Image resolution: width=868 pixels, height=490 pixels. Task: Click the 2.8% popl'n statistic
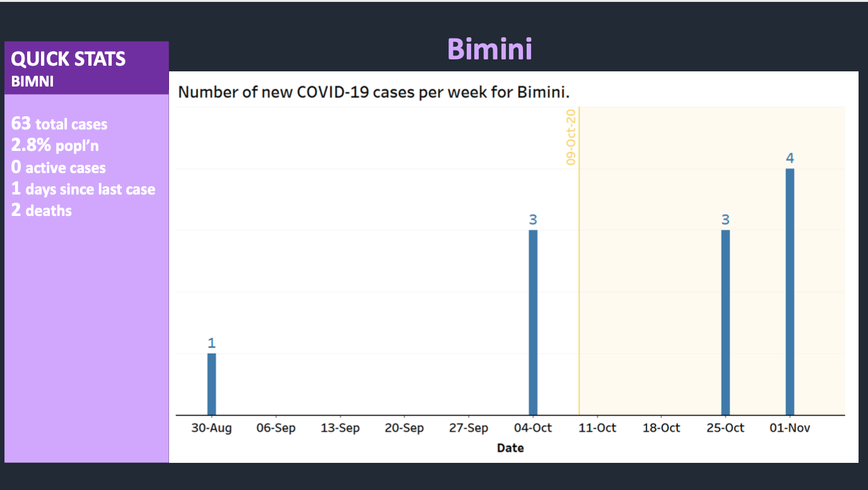[x=55, y=145]
